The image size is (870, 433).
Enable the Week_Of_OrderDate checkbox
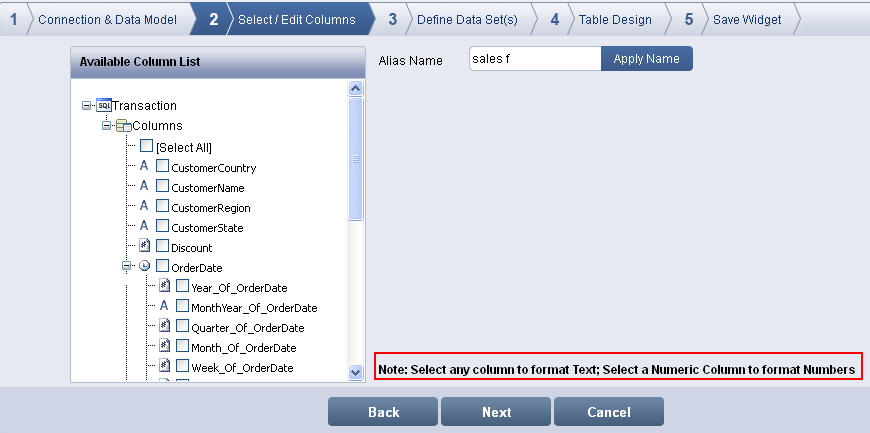pyautogui.click(x=182, y=367)
